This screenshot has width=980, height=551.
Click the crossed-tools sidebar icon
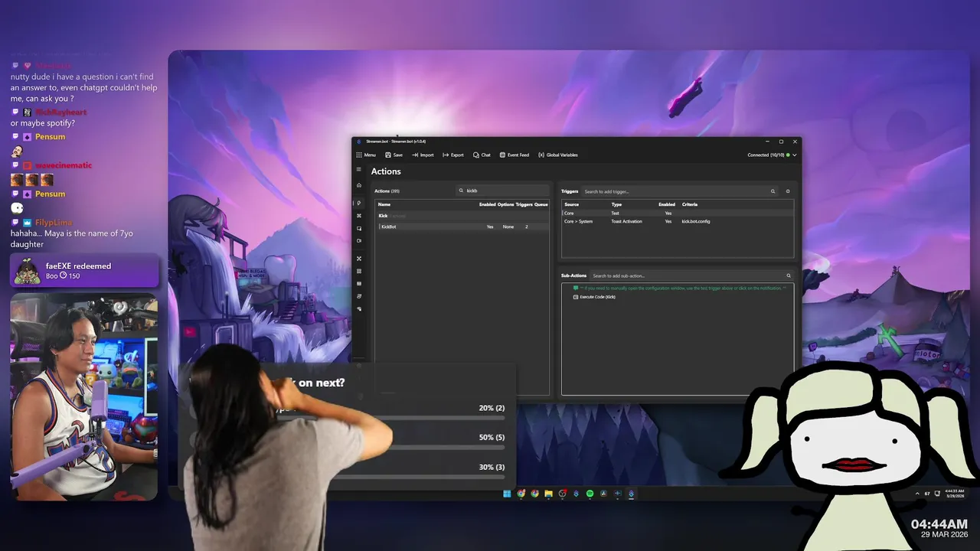pos(358,259)
